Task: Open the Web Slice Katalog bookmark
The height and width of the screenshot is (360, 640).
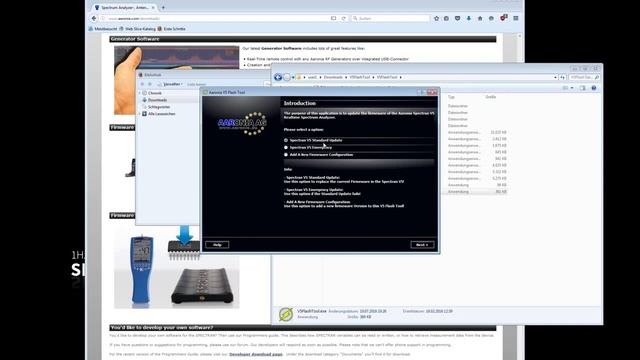Action: click(137, 29)
